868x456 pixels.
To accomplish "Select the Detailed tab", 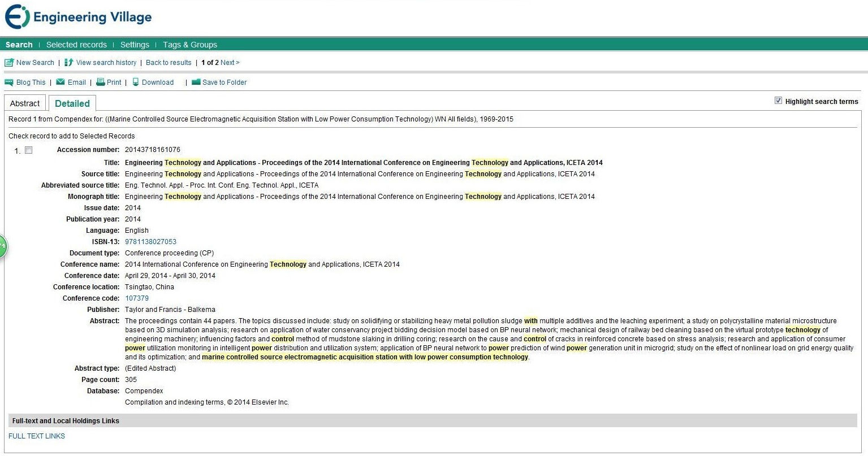I will [x=72, y=103].
